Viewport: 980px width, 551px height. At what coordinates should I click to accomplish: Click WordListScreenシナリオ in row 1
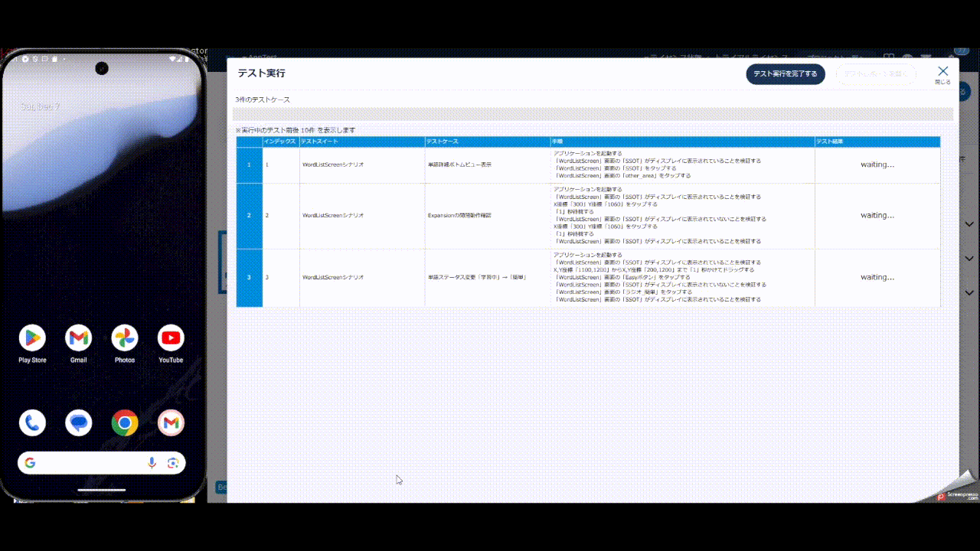pyautogui.click(x=333, y=165)
